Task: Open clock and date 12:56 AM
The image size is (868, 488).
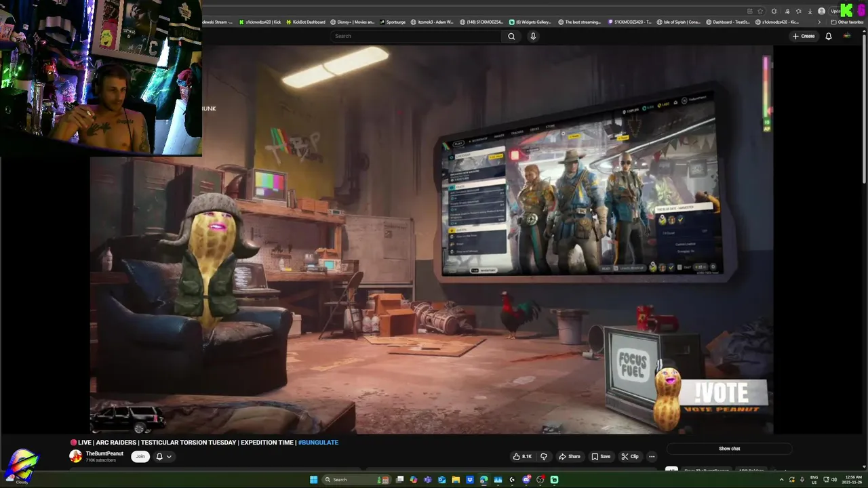Action: tap(853, 480)
